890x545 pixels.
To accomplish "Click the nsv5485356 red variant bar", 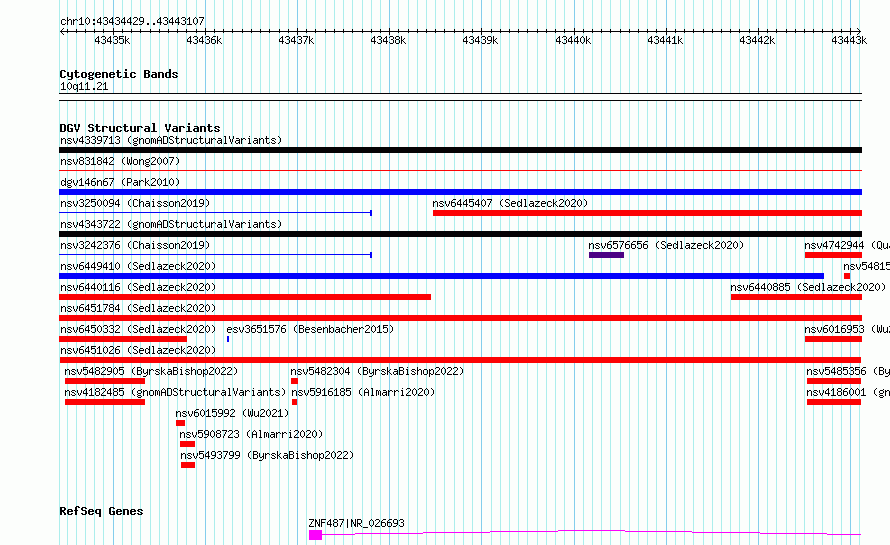I will tap(834, 381).
